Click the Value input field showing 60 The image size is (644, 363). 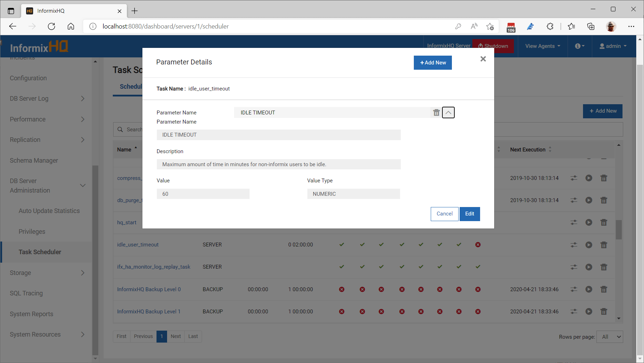(x=203, y=194)
